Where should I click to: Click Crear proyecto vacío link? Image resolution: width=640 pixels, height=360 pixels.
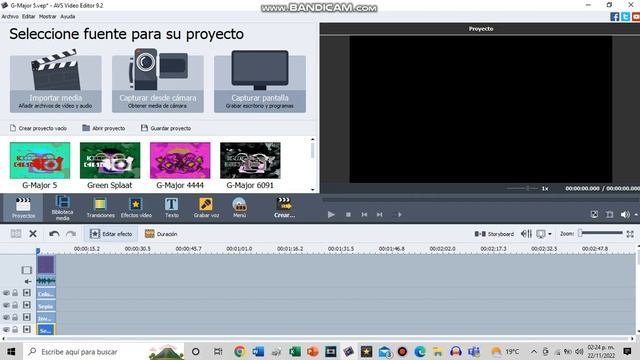38,128
